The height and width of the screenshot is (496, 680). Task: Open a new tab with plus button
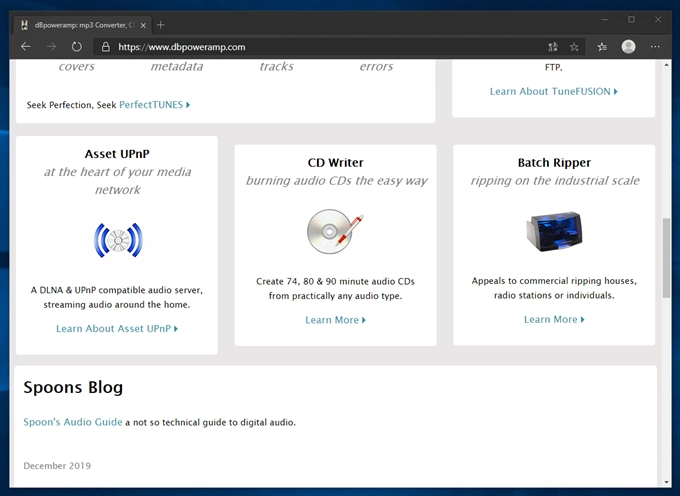click(x=160, y=25)
